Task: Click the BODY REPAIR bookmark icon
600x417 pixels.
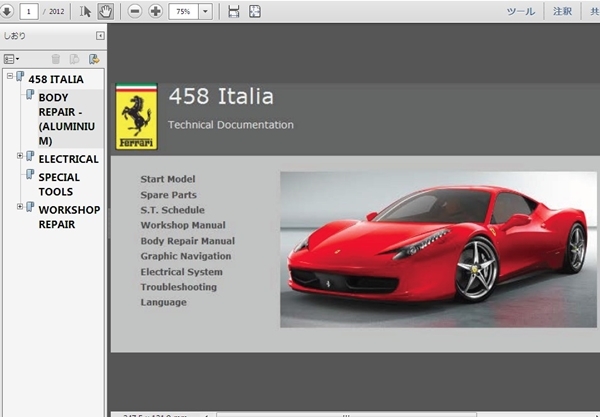Action: tap(30, 94)
